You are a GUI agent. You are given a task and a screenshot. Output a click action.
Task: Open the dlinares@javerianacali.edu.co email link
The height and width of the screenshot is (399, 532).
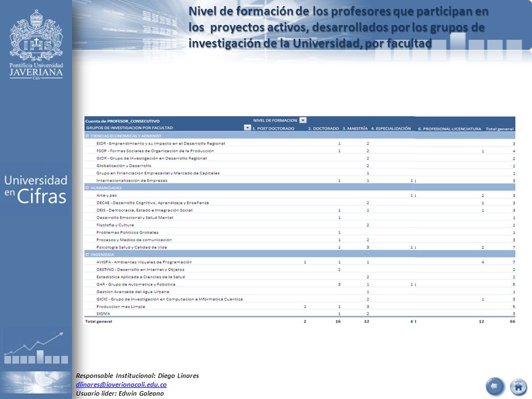pos(121,385)
